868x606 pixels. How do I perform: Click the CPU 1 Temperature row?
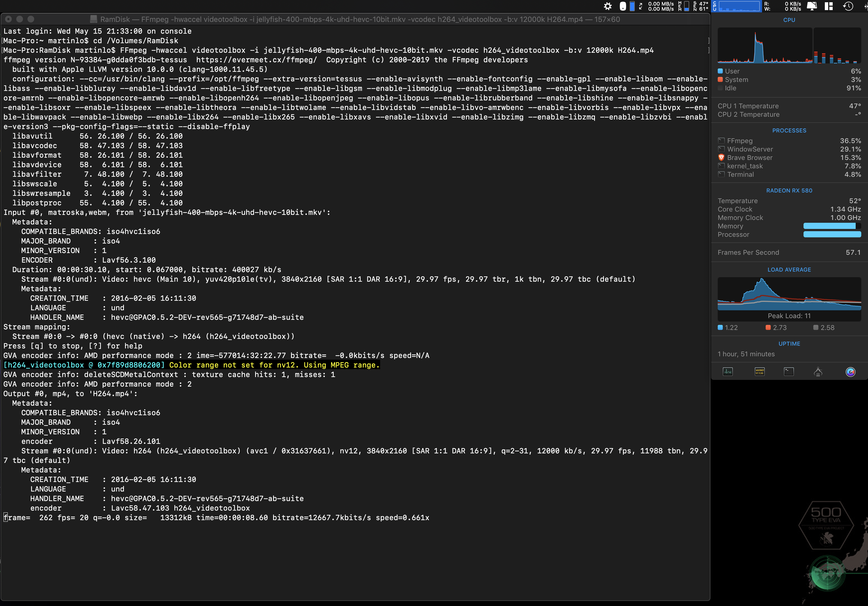789,106
